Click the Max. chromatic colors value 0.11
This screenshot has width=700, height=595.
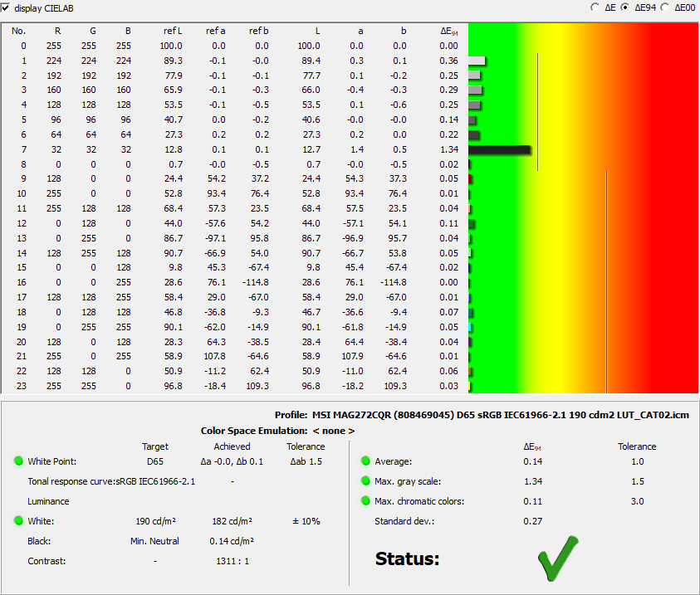pos(532,501)
